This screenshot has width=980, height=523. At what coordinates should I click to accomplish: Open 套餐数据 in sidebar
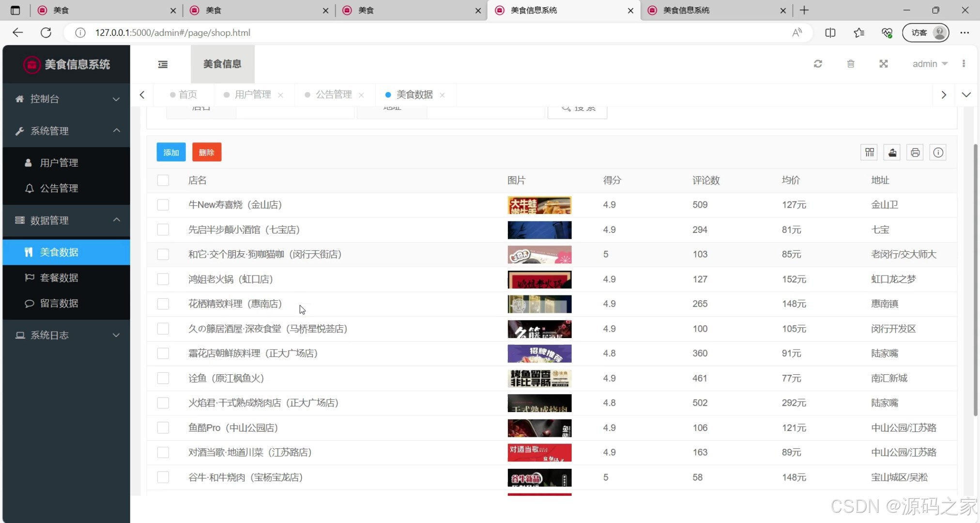pos(59,277)
